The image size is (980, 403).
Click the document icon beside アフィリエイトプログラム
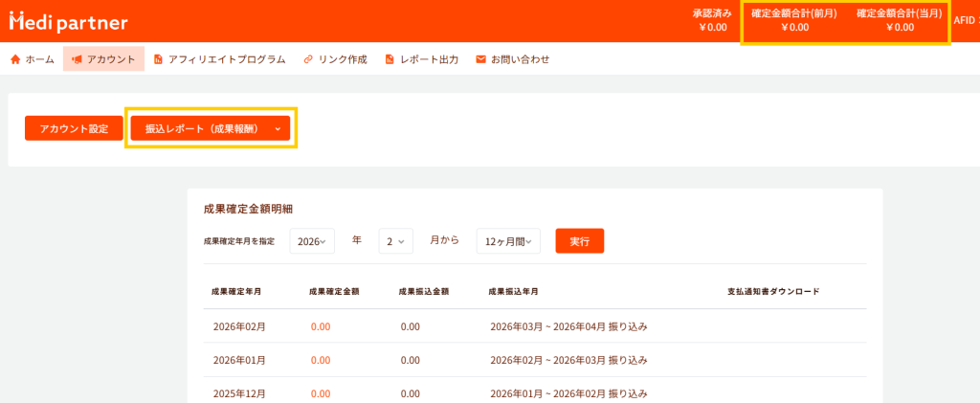(x=158, y=59)
